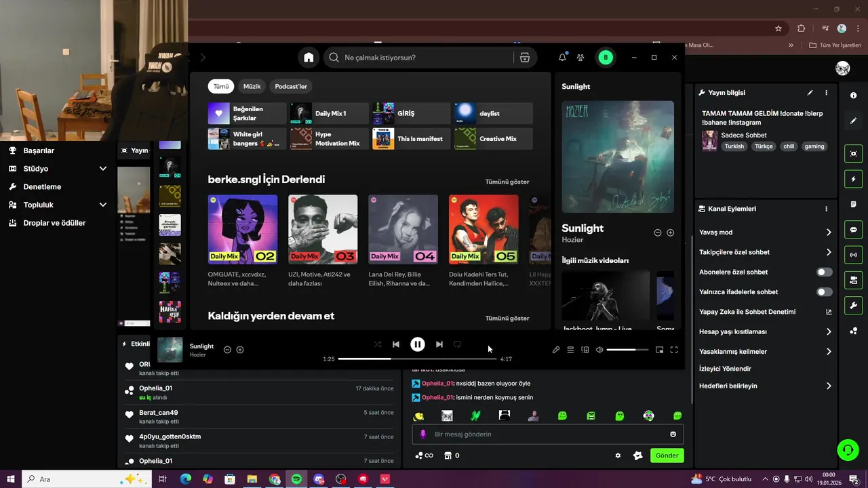
Task: Open Spotify notifications bell
Action: click(x=562, y=58)
